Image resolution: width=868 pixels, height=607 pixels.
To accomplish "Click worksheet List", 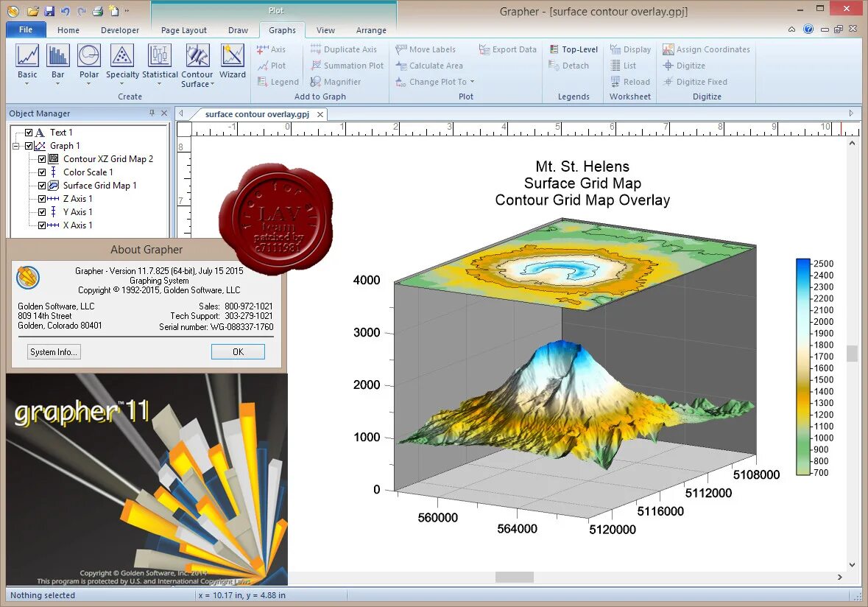I will point(623,66).
